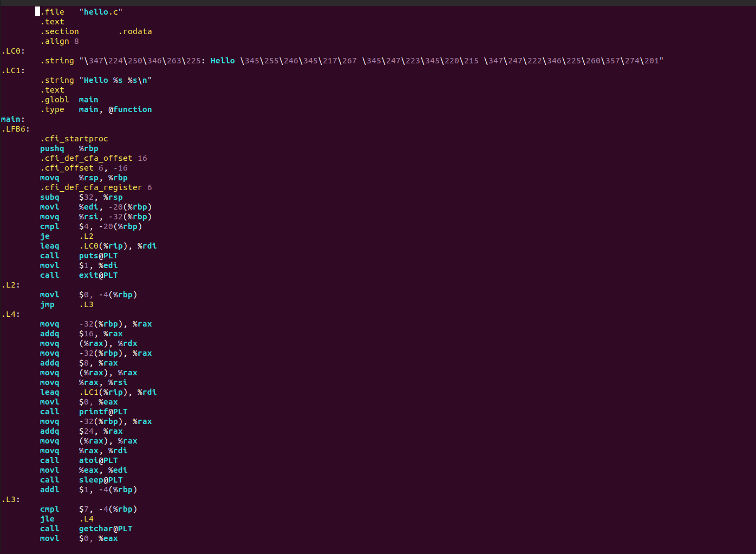Image resolution: width=756 pixels, height=554 pixels.
Task: Click the leaq .LC0(%rip), %rdi line
Action: click(99, 246)
